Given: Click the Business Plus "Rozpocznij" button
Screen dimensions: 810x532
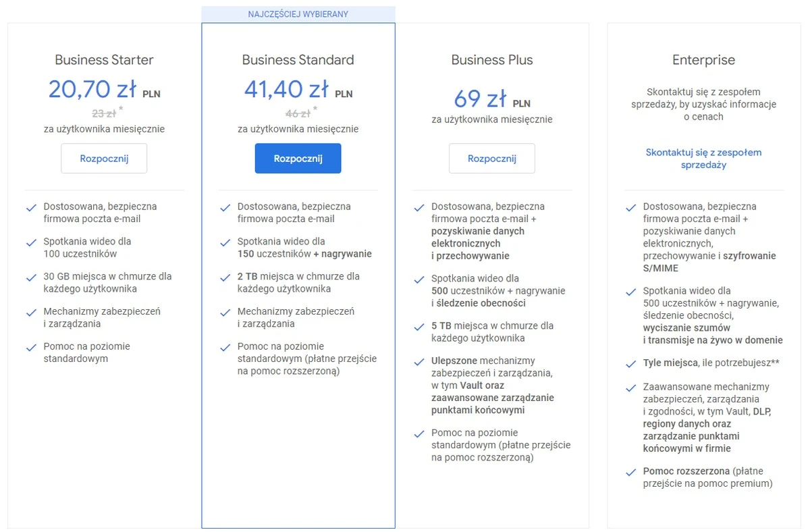Looking at the screenshot, I should (x=492, y=158).
